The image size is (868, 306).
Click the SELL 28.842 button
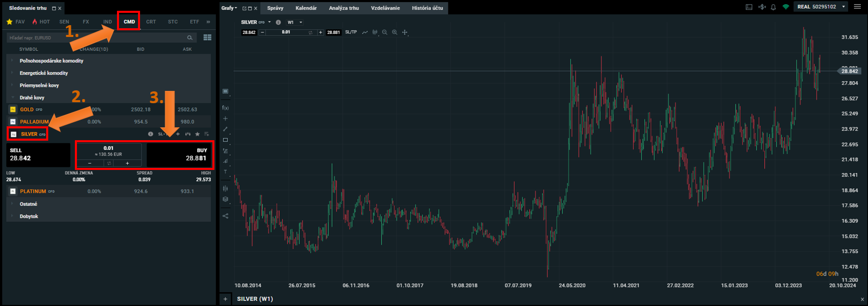[x=37, y=155]
